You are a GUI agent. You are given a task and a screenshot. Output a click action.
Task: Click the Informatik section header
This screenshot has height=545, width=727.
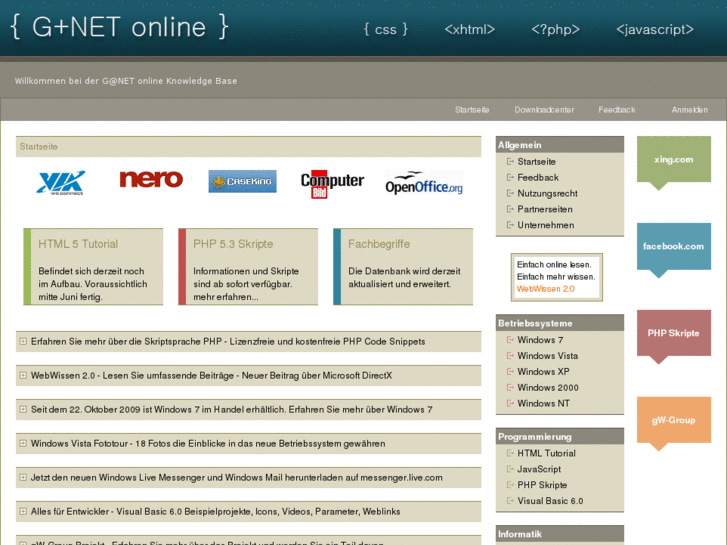pyautogui.click(x=560, y=534)
